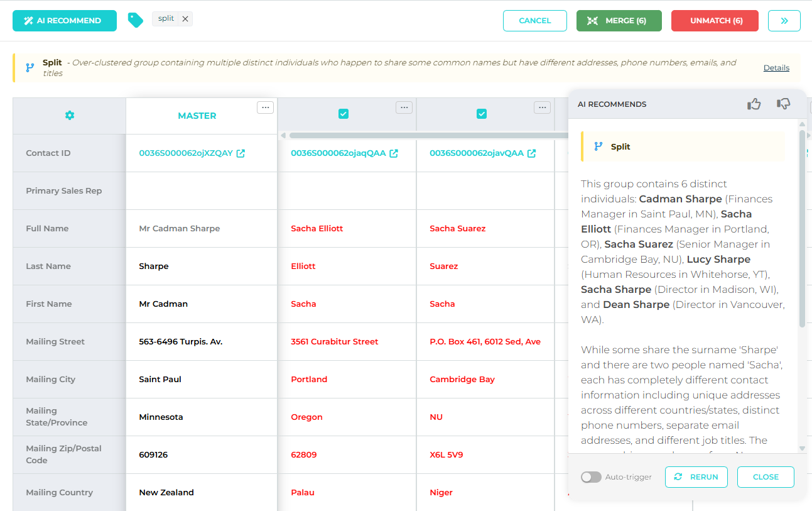Click the AI RECOMMENDS panel title

pyautogui.click(x=612, y=104)
